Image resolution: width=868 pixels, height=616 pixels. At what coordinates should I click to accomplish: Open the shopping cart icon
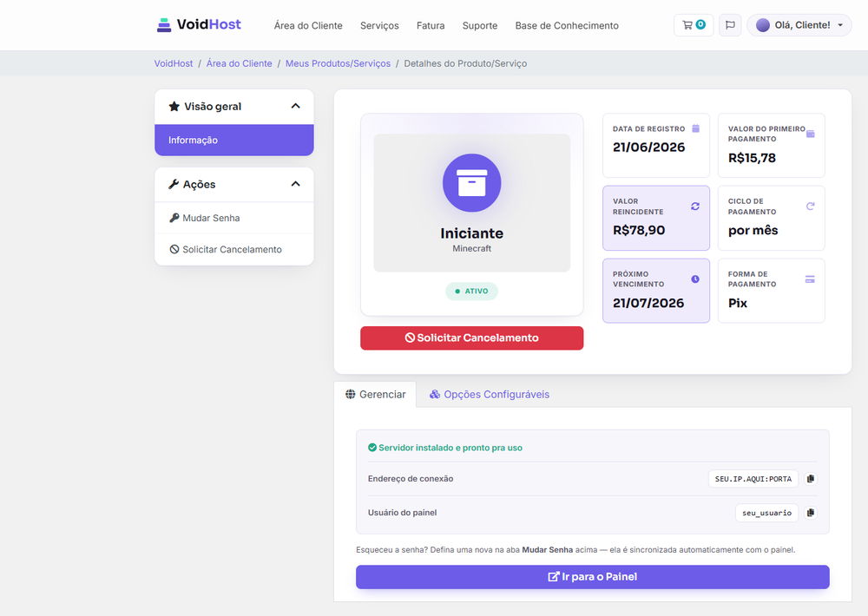(693, 25)
